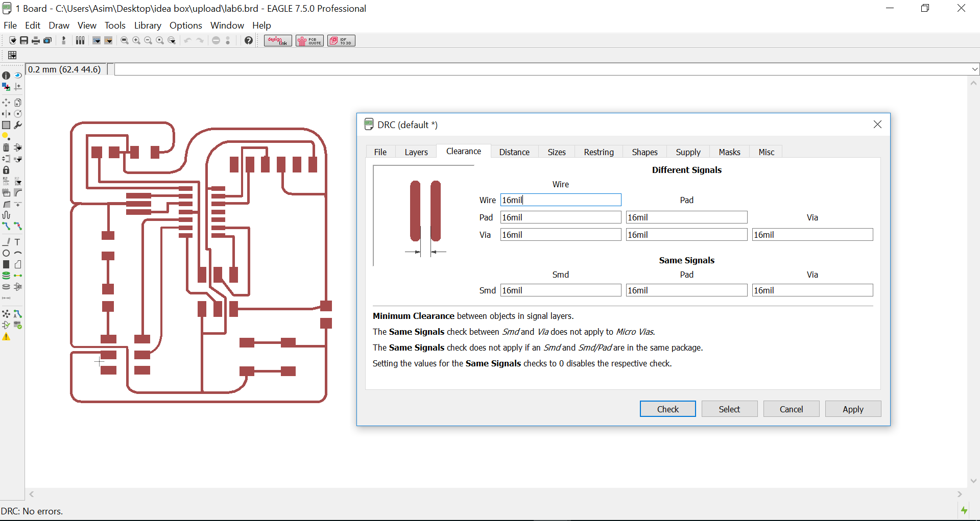
Task: Select the Show (eye) tool
Action: (x=18, y=75)
